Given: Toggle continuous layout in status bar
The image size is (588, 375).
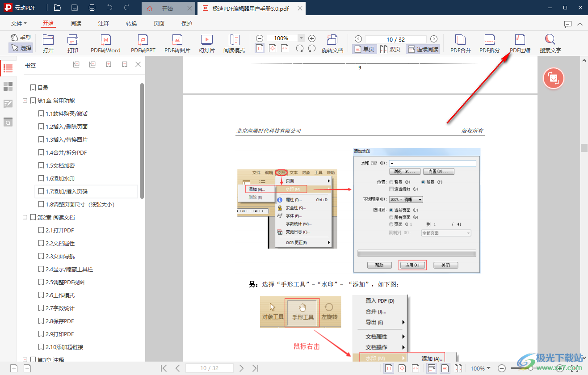Looking at the screenshot, I should (x=432, y=368).
